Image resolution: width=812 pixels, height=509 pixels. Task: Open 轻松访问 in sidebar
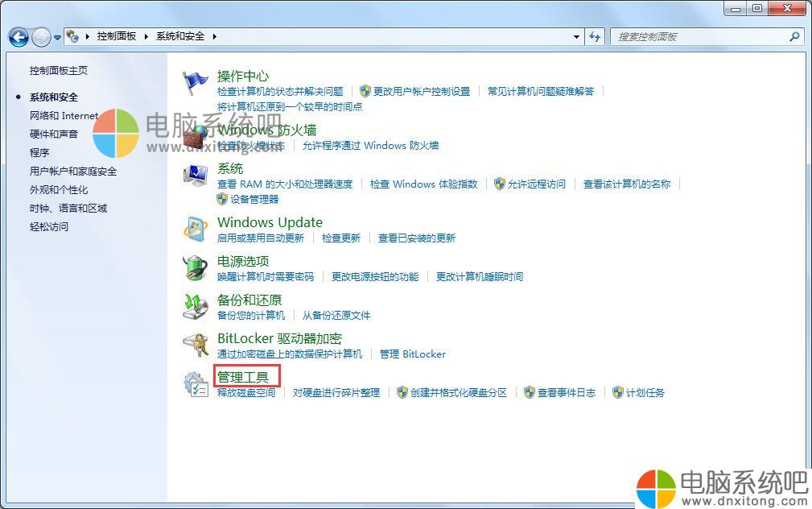(x=48, y=226)
